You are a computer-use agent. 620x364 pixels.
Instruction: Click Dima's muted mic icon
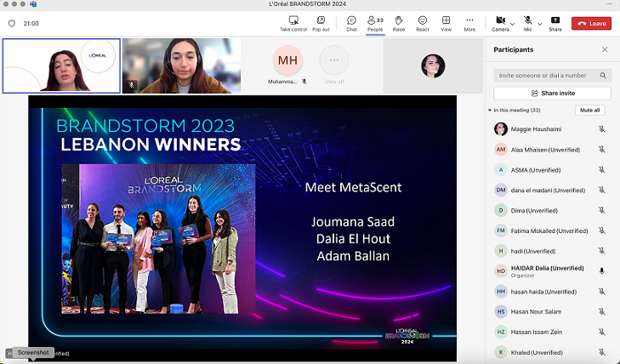pyautogui.click(x=602, y=210)
